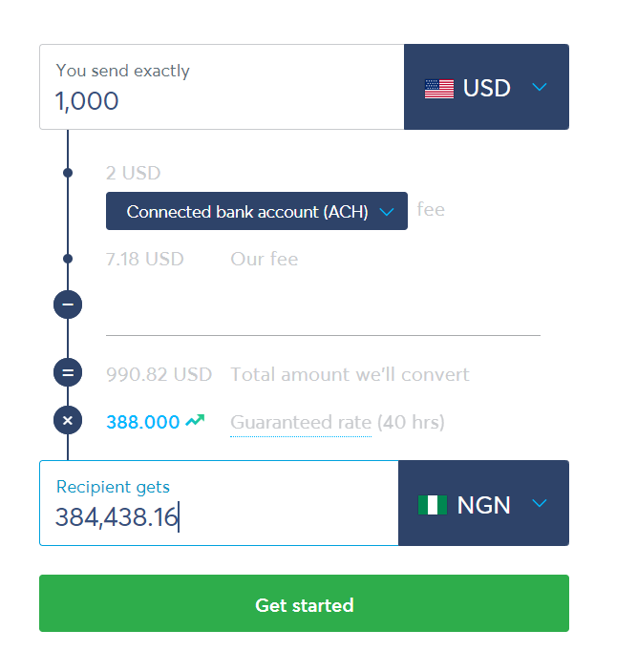Open the NGN currency dropdown

pyautogui.click(x=483, y=504)
